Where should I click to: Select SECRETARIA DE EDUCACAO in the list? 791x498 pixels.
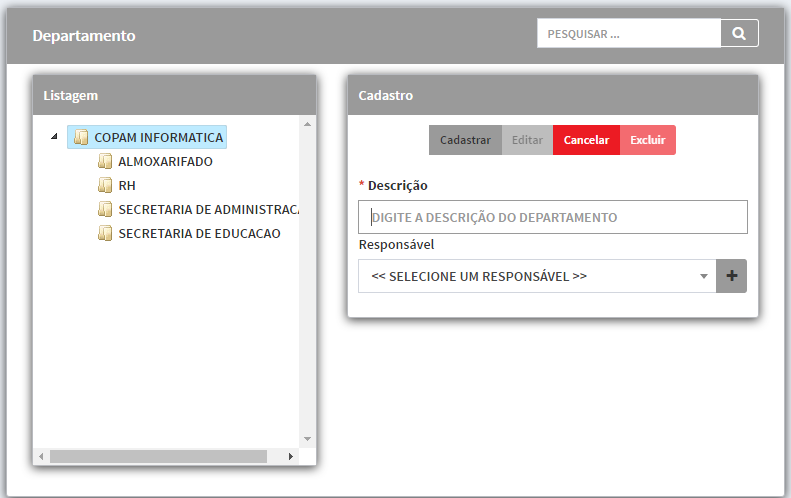pyautogui.click(x=199, y=234)
